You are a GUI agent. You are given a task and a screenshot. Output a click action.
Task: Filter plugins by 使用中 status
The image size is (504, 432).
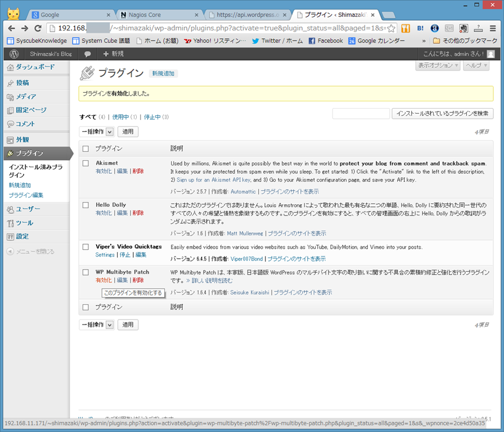[x=120, y=117]
